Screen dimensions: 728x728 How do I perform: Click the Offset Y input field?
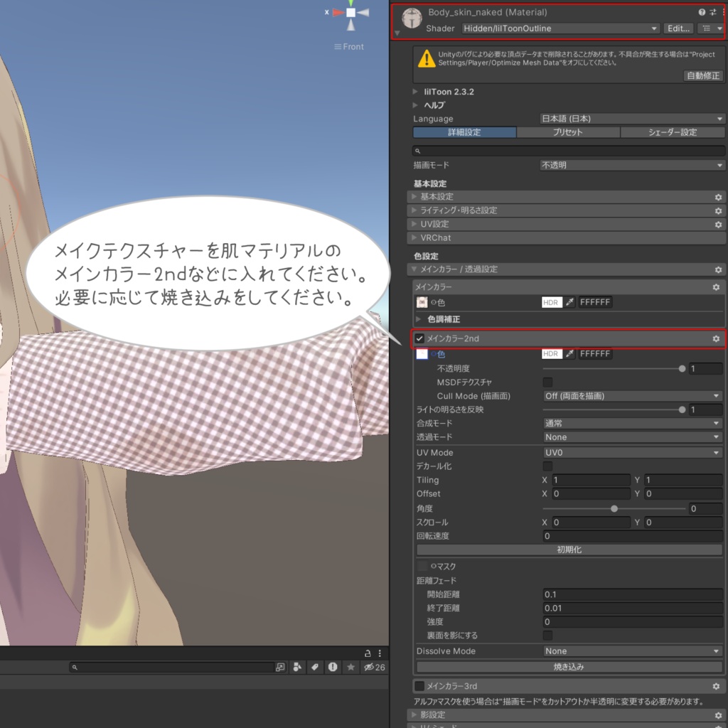coord(683,494)
